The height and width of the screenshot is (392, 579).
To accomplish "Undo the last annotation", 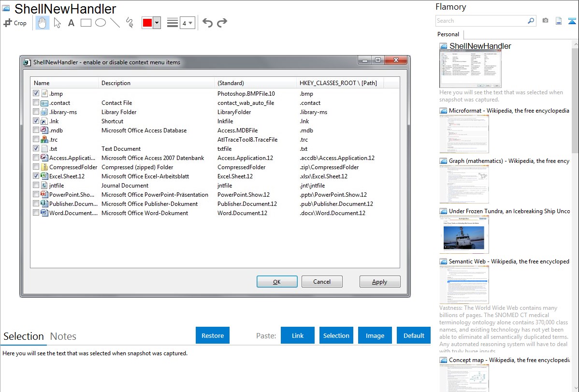I will click(x=207, y=23).
